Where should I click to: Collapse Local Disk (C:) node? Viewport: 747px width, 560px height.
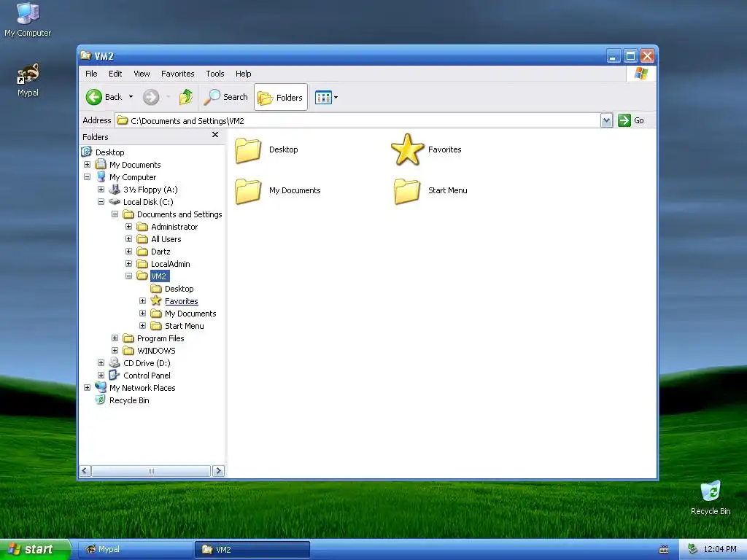click(101, 201)
